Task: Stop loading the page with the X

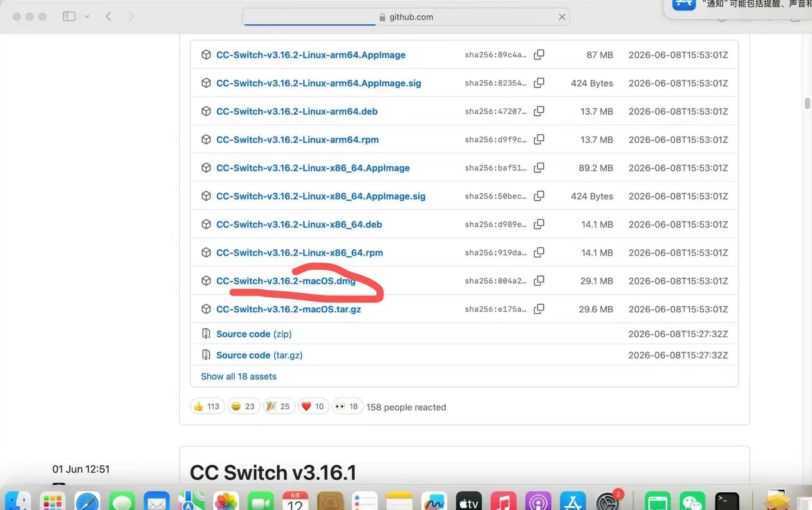Action: click(562, 17)
